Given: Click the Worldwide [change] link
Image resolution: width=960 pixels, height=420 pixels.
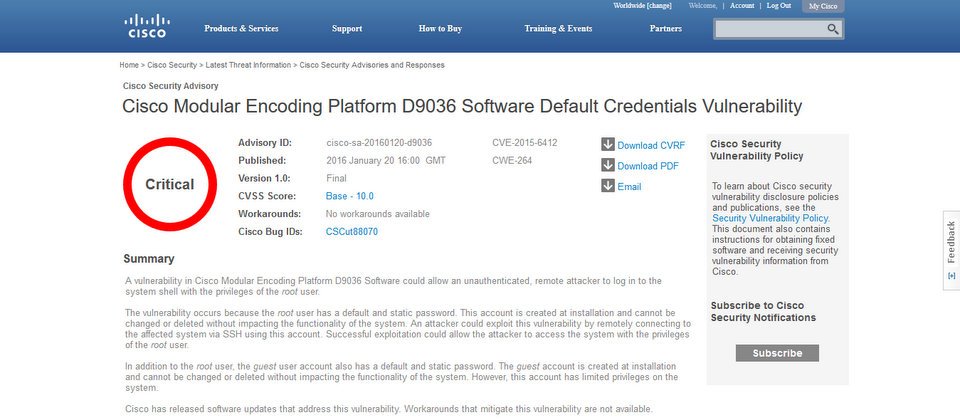Looking at the screenshot, I should coord(642,6).
